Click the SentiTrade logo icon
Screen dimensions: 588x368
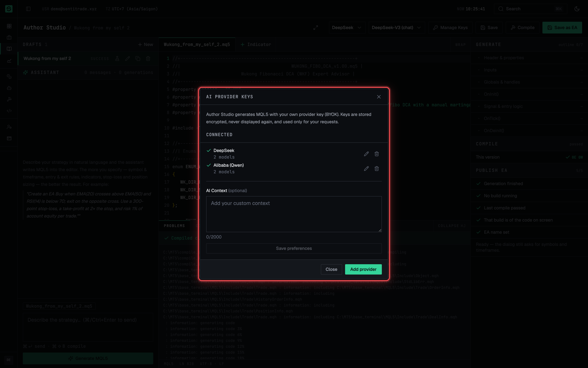(x=9, y=9)
